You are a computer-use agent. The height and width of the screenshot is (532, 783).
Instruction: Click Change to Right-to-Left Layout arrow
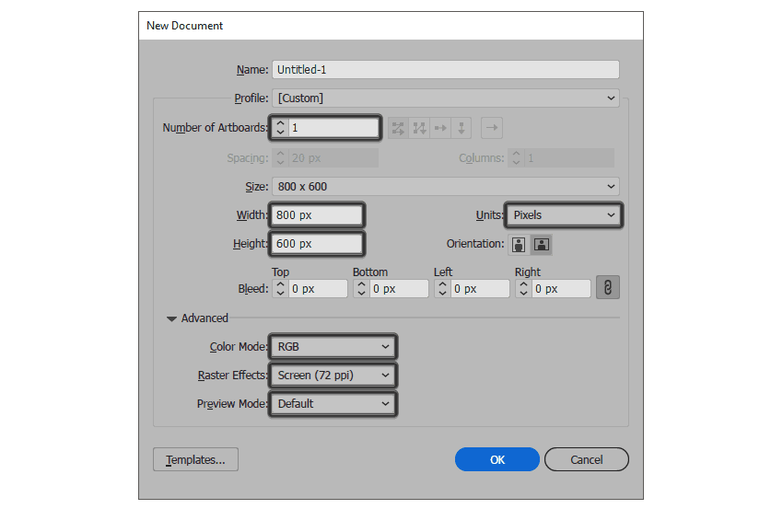(492, 128)
